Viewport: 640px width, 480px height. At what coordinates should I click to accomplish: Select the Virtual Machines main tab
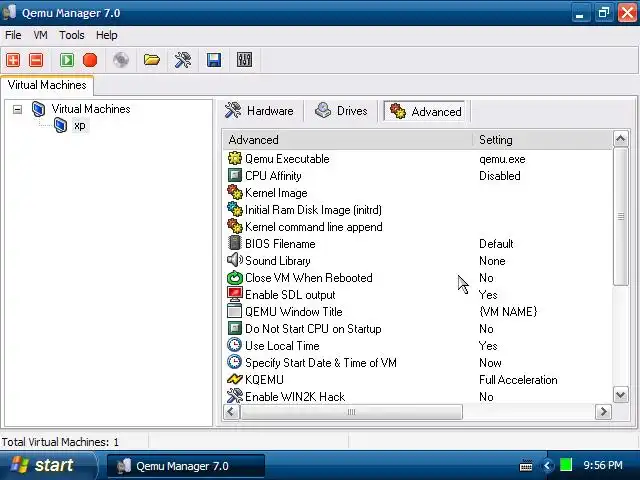[x=47, y=85]
